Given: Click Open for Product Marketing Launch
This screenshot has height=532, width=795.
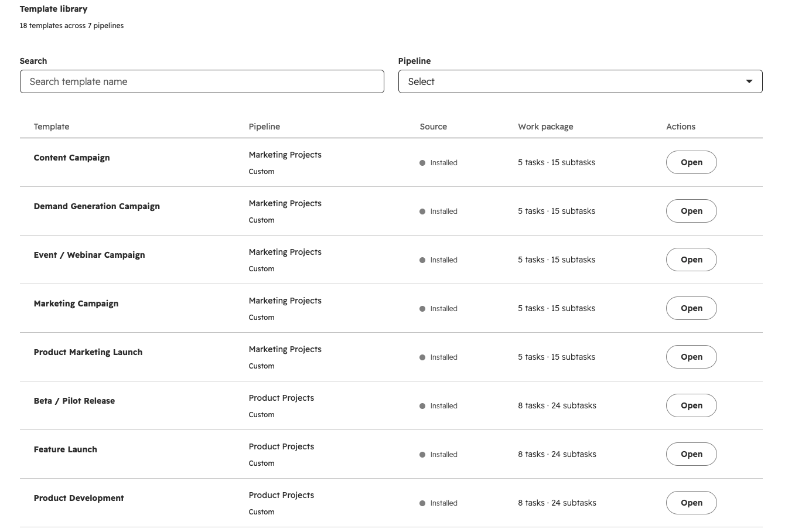Looking at the screenshot, I should (x=691, y=357).
